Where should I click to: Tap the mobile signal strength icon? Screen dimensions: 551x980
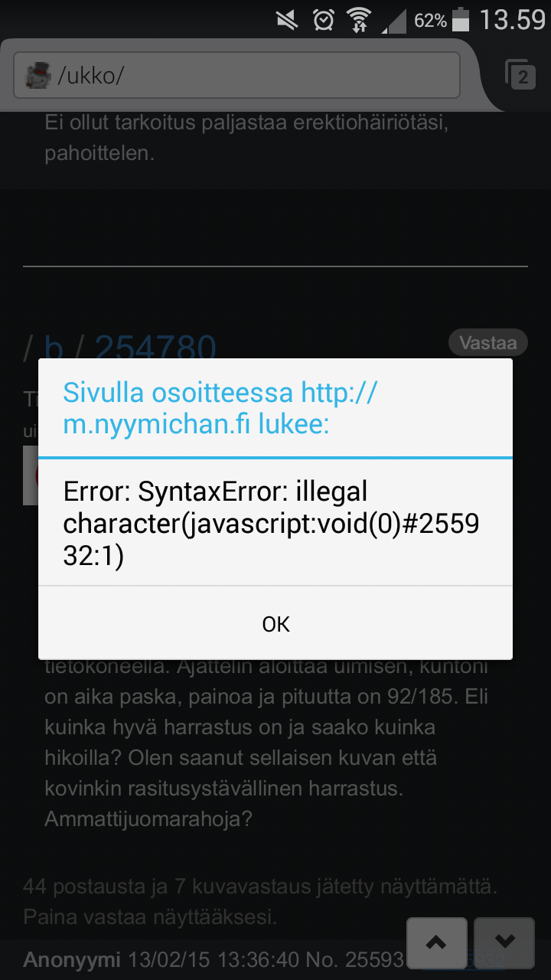[394, 21]
